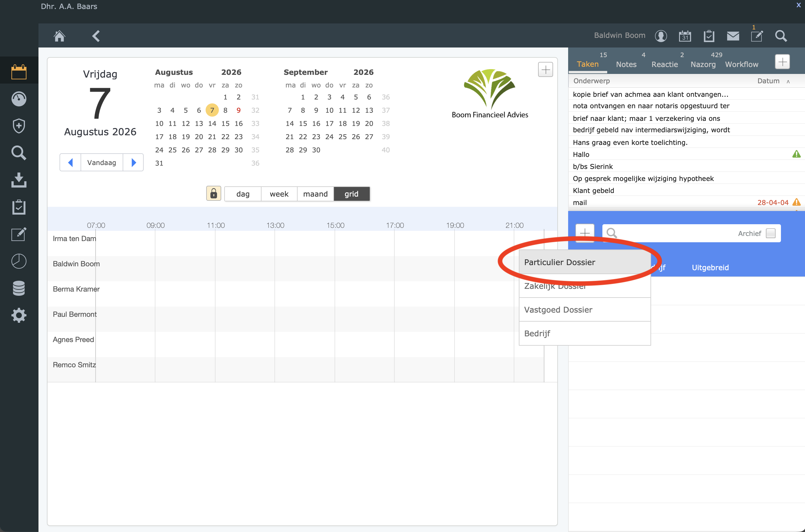
Task: Open the clipboard checklist icon in header
Action: (x=709, y=36)
